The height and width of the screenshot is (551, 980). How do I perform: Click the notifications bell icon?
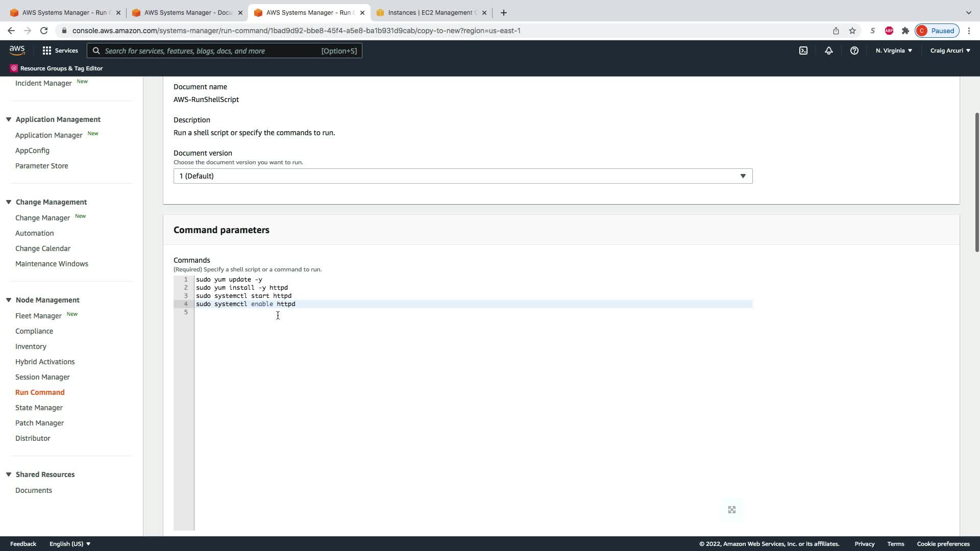point(829,51)
